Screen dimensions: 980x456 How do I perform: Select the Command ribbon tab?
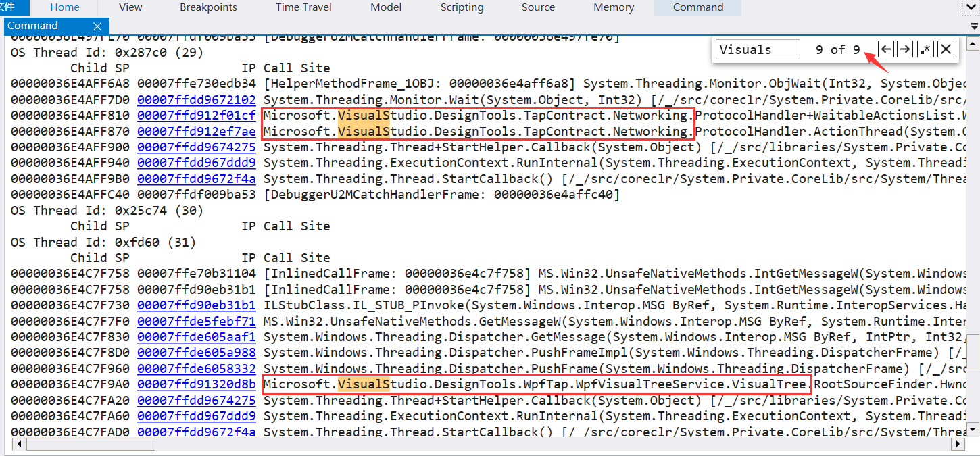pyautogui.click(x=698, y=7)
